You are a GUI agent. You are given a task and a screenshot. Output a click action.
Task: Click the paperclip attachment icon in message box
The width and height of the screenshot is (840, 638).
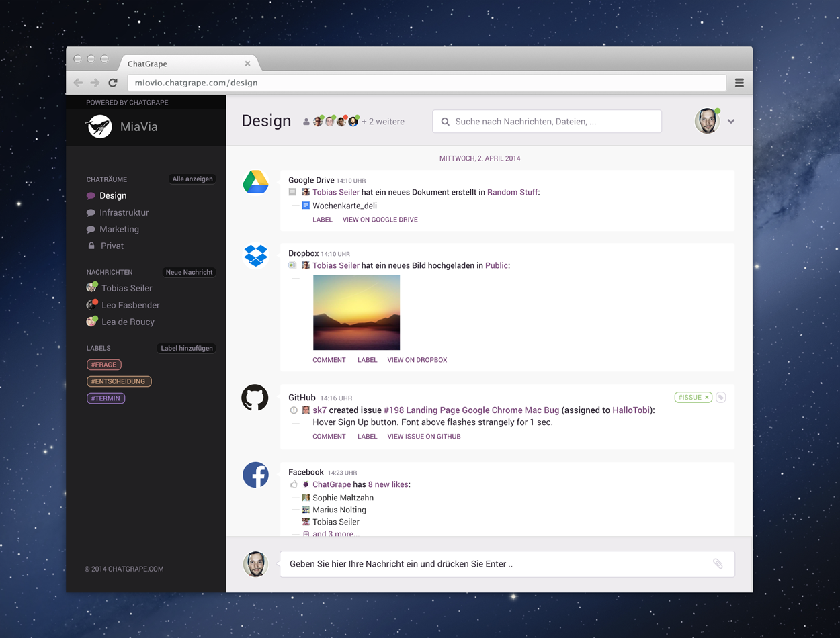pyautogui.click(x=718, y=564)
